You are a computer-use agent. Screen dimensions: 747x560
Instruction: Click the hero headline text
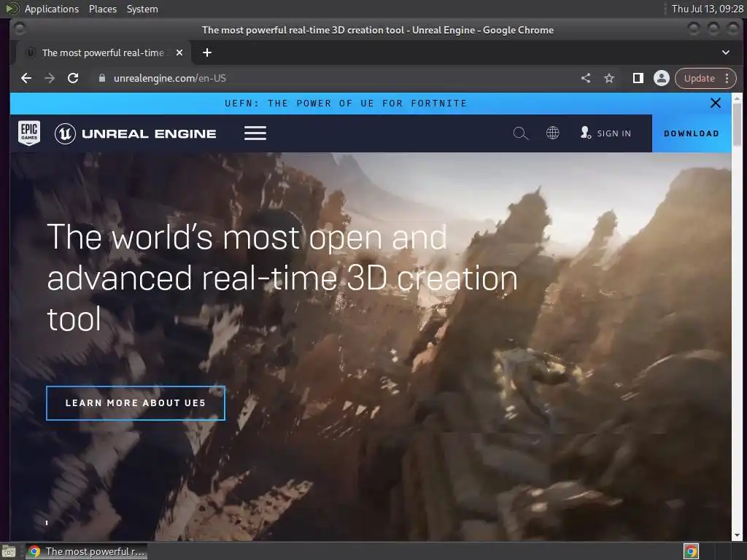pyautogui.click(x=282, y=278)
